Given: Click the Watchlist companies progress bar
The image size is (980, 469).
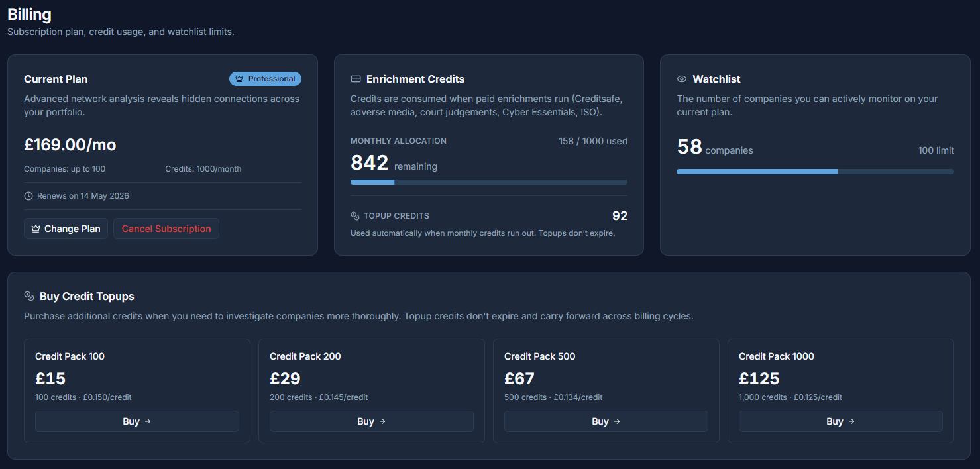Looking at the screenshot, I should point(815,172).
